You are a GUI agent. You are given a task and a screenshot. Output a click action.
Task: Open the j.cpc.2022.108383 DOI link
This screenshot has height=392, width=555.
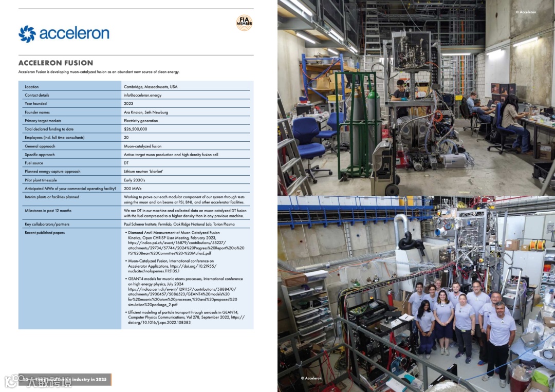coord(186,320)
